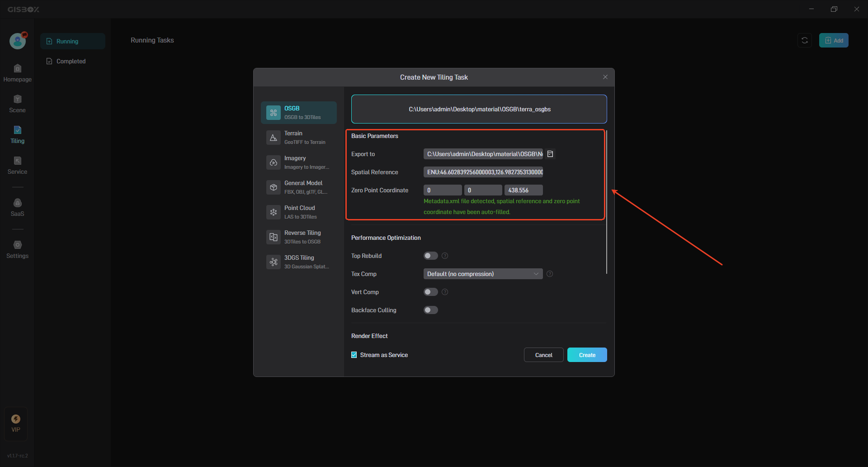Image resolution: width=868 pixels, height=467 pixels.
Task: Click the Point Cloud icon
Action: coord(274,212)
